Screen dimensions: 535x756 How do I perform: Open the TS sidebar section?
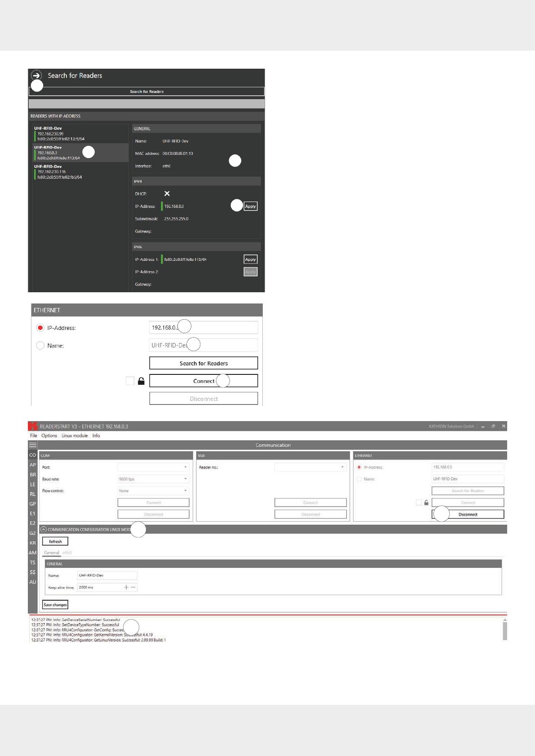click(x=33, y=563)
